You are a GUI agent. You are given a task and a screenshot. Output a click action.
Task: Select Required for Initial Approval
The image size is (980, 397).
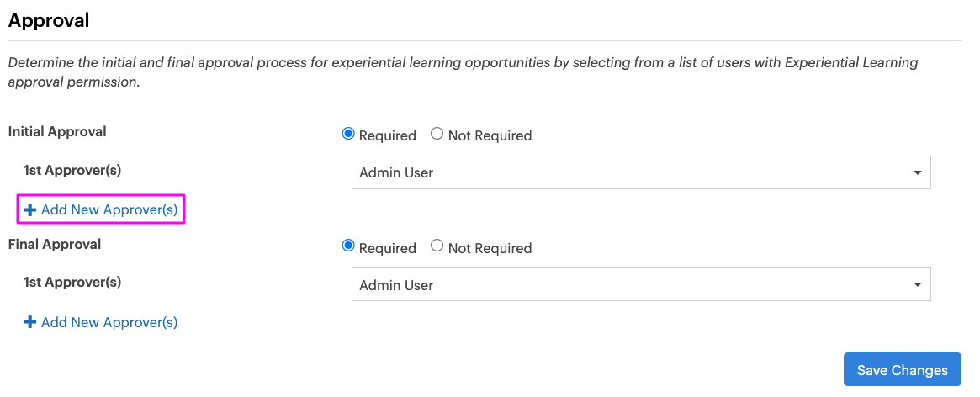(x=348, y=135)
